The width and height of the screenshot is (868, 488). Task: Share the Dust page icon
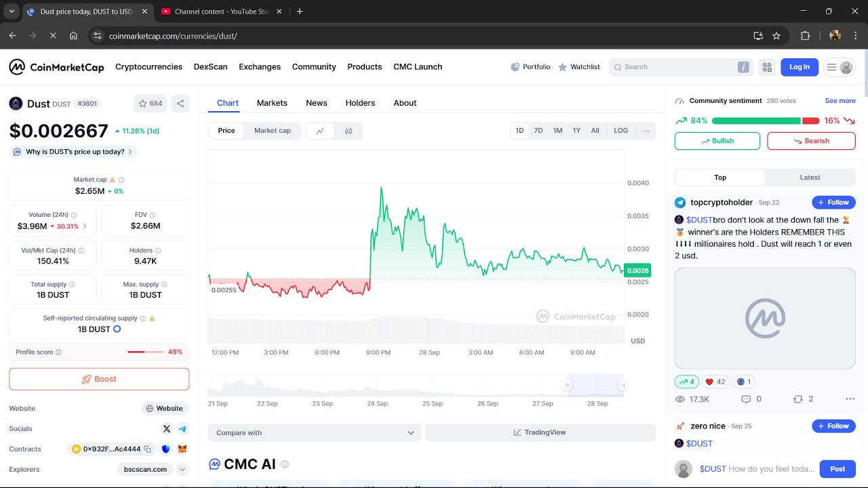(x=180, y=104)
